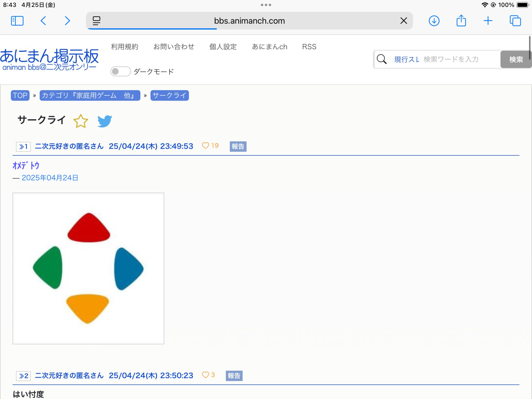Like post 1 with the heart icon

click(x=205, y=146)
